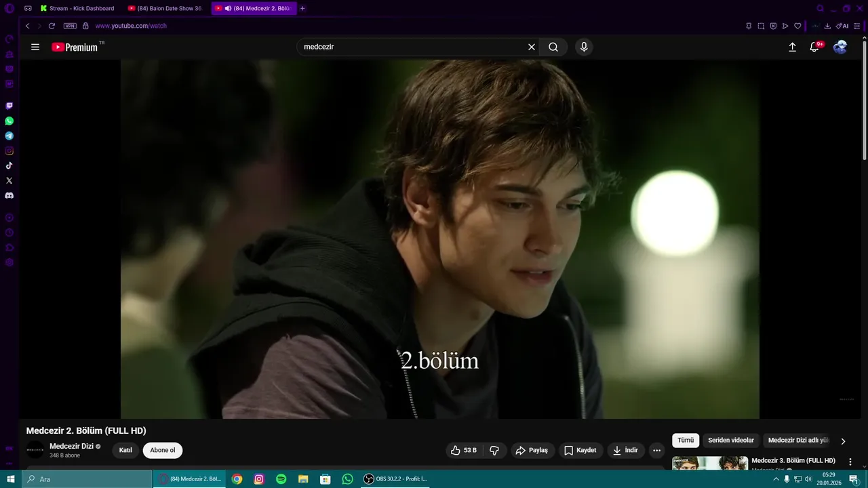Open the Medcezir Dizi channel name
Image resolution: width=868 pixels, height=488 pixels.
click(71, 446)
